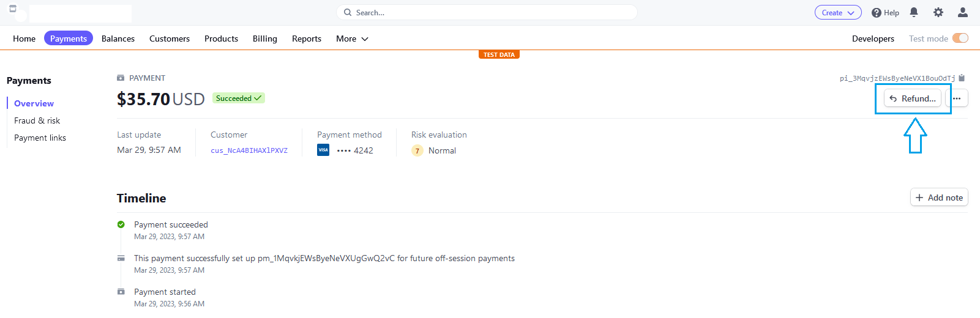Open the Customers tab

pos(170,39)
